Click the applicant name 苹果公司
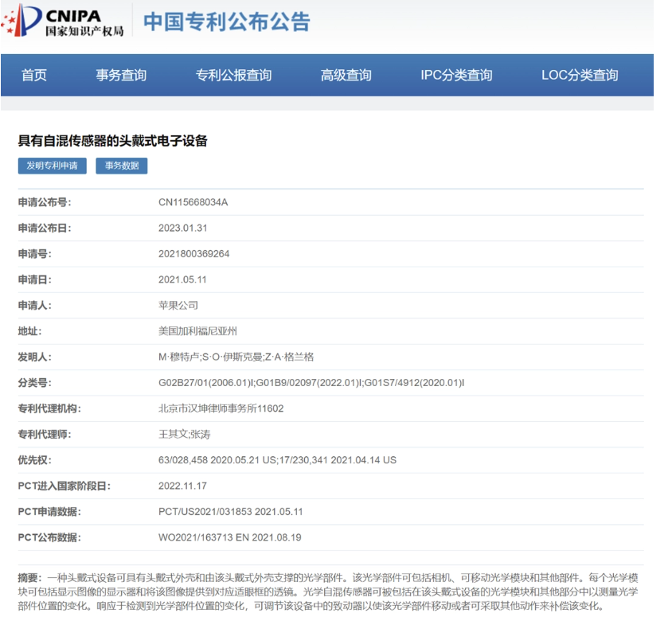 click(x=178, y=305)
